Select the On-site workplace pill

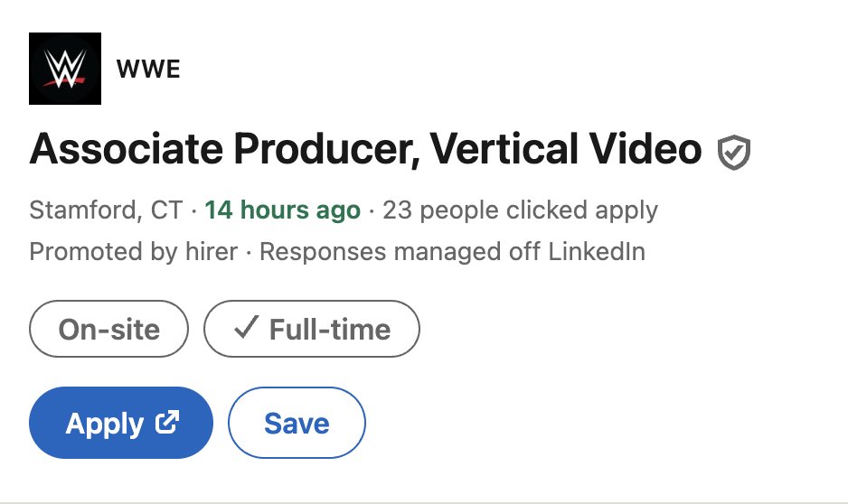click(108, 329)
